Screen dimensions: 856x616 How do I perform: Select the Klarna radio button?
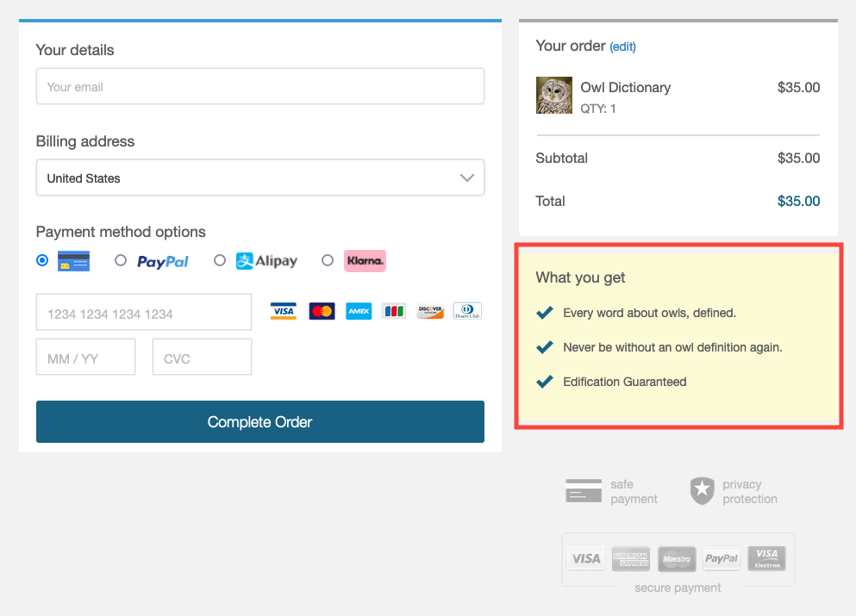click(x=327, y=260)
